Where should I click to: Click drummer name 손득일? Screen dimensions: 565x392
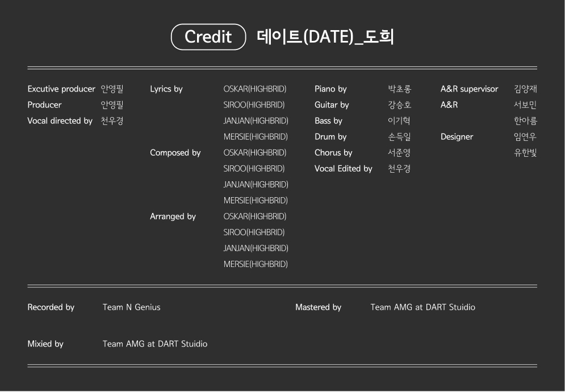point(399,137)
